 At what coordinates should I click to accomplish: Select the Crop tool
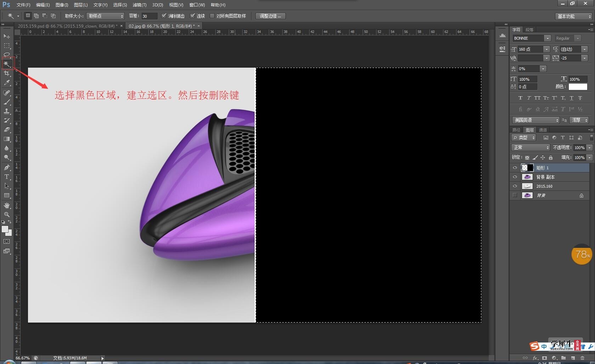pyautogui.click(x=7, y=73)
